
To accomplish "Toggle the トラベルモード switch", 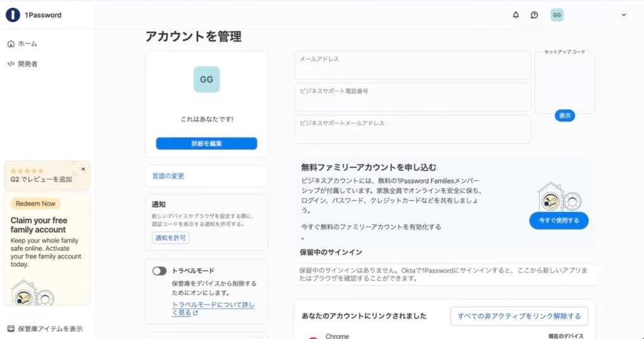I will click(160, 271).
